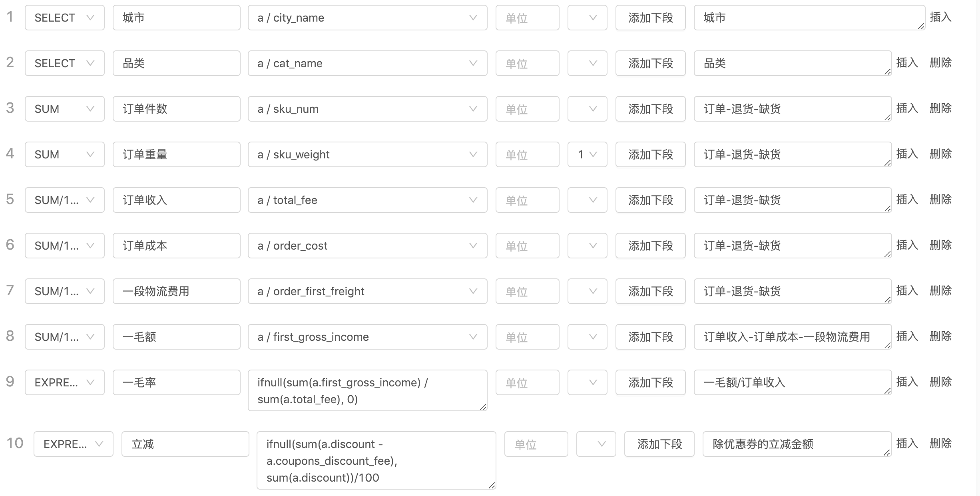Click resize handle of 立减 expression textarea
The width and height of the screenshot is (980, 496).
click(x=492, y=485)
